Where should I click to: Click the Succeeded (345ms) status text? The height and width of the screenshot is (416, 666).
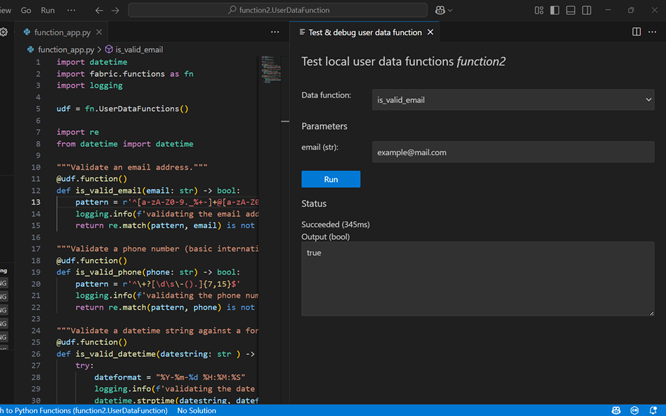click(336, 224)
